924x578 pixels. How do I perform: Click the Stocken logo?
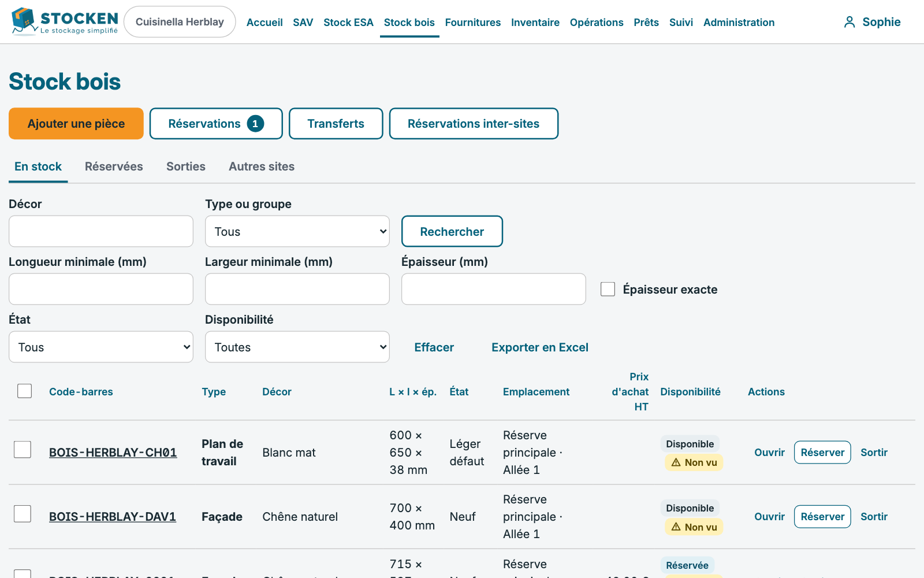pyautogui.click(x=65, y=22)
